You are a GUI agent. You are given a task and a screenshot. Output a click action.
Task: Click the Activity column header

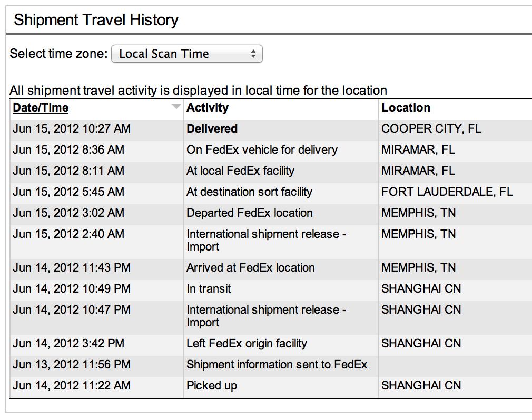pos(208,108)
